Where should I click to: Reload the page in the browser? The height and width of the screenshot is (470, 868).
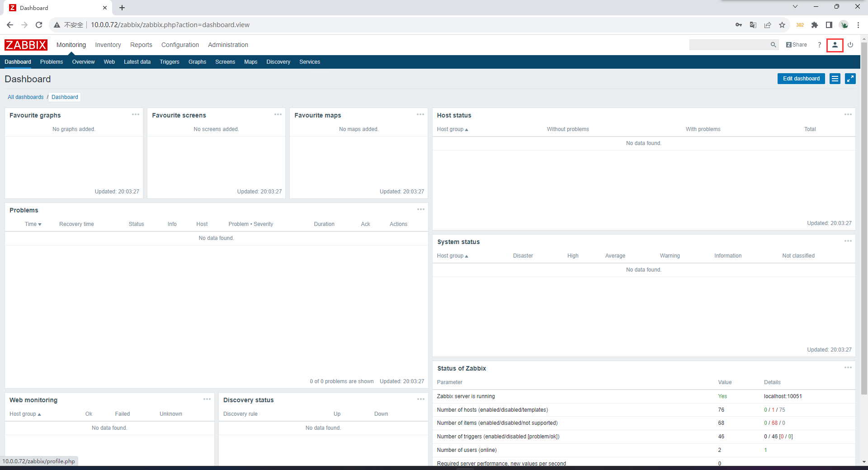coord(39,25)
